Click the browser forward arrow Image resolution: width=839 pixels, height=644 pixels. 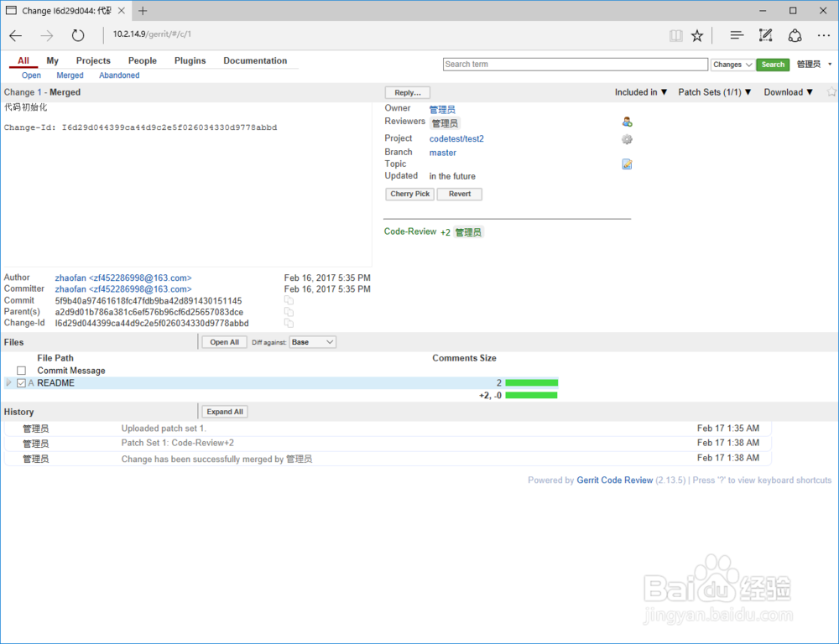tap(46, 36)
